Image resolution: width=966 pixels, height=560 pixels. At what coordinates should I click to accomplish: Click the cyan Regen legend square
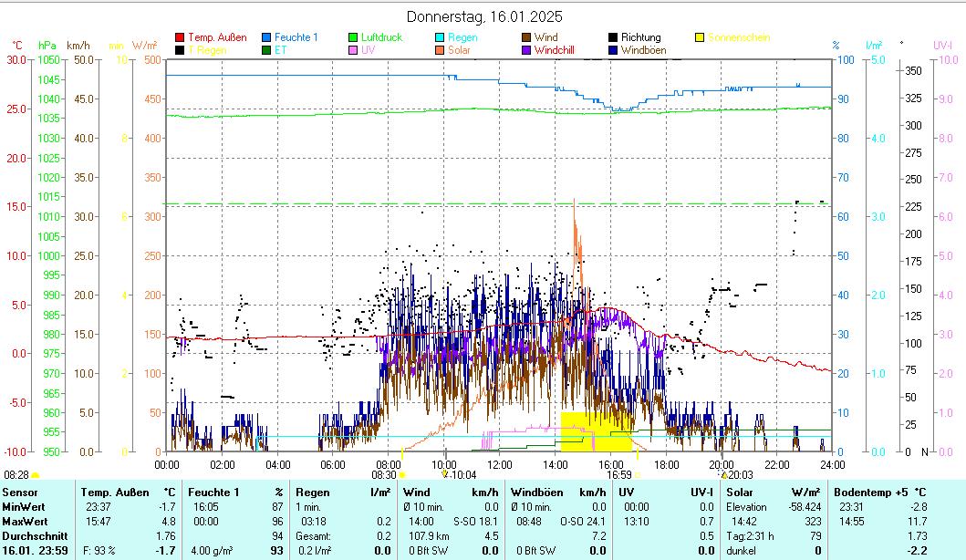point(440,37)
